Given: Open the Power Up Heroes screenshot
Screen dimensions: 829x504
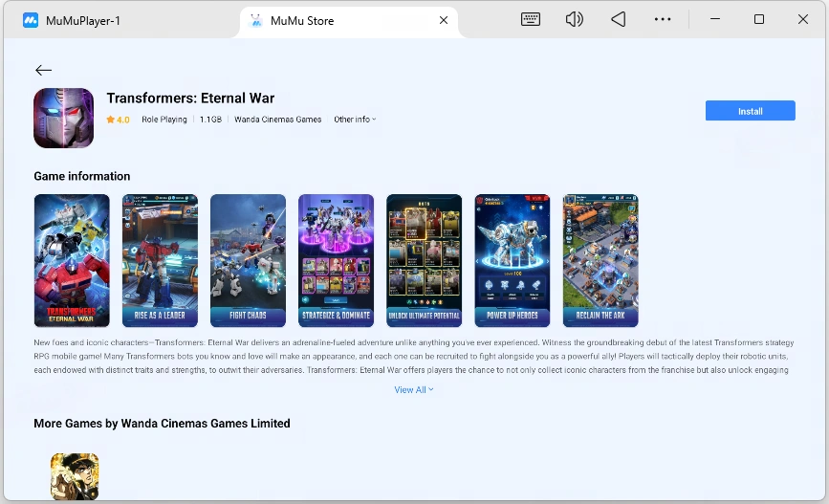Looking at the screenshot, I should tap(513, 260).
